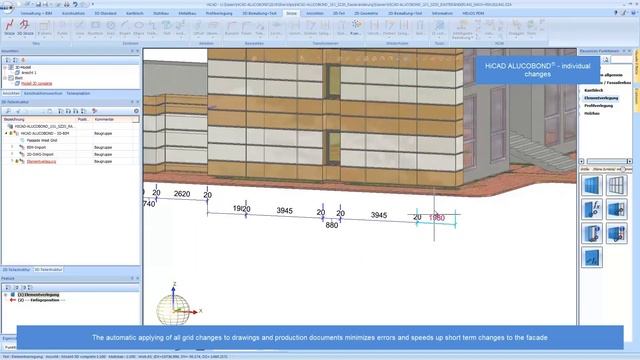Viewport: 640px width, 360px height.
Task: Open the gear settings in 3D-Teilestruktur toolbar
Action: 136,111
